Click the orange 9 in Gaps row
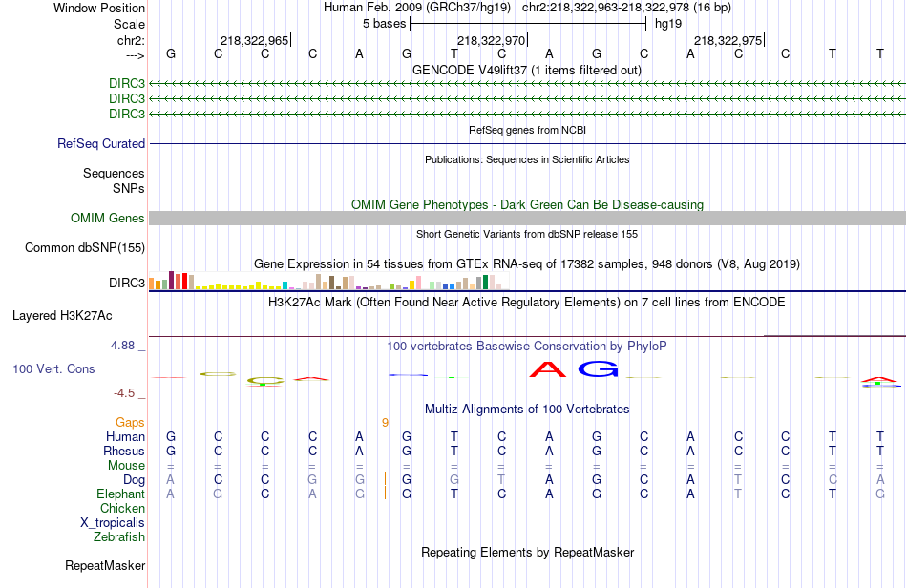 coord(386,423)
